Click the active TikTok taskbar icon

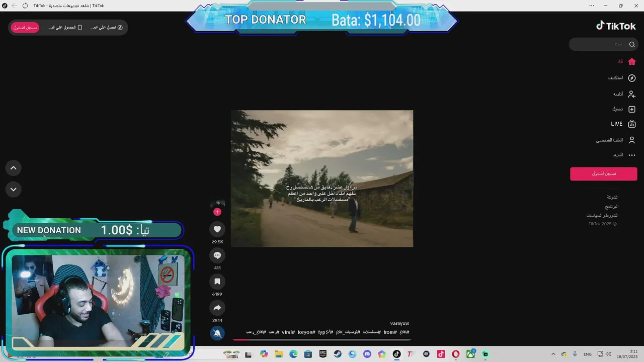click(396, 354)
